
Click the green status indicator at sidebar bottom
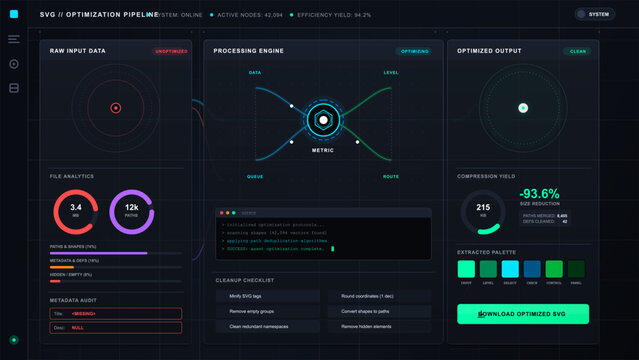pos(14,340)
